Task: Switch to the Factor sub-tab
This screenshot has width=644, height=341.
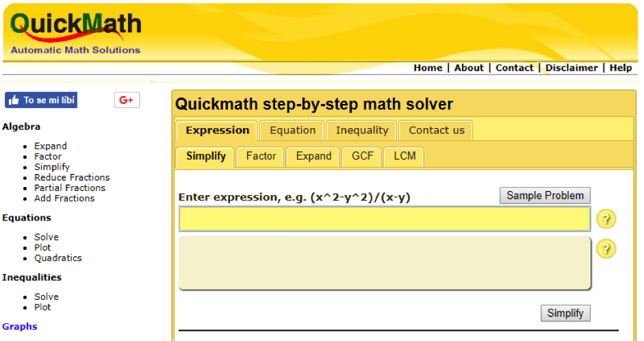Action: pos(261,157)
